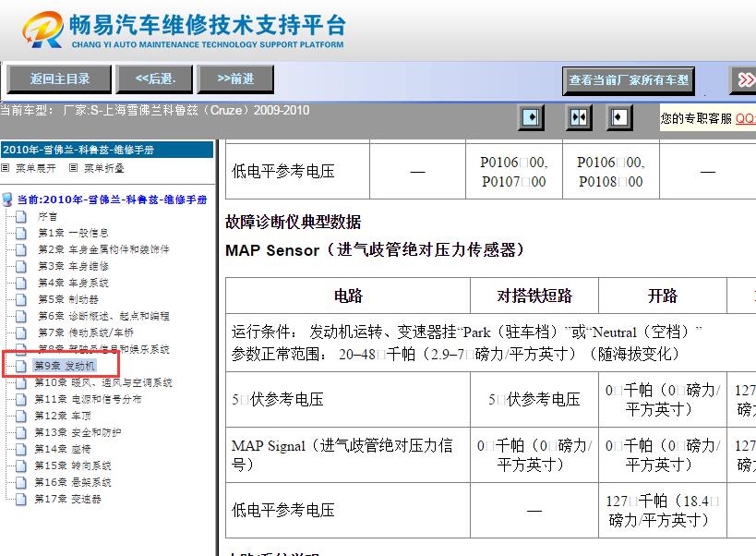The image size is (756, 556).
Task: Click the page icon beside 第3章 车身维修
Action: coord(20,266)
